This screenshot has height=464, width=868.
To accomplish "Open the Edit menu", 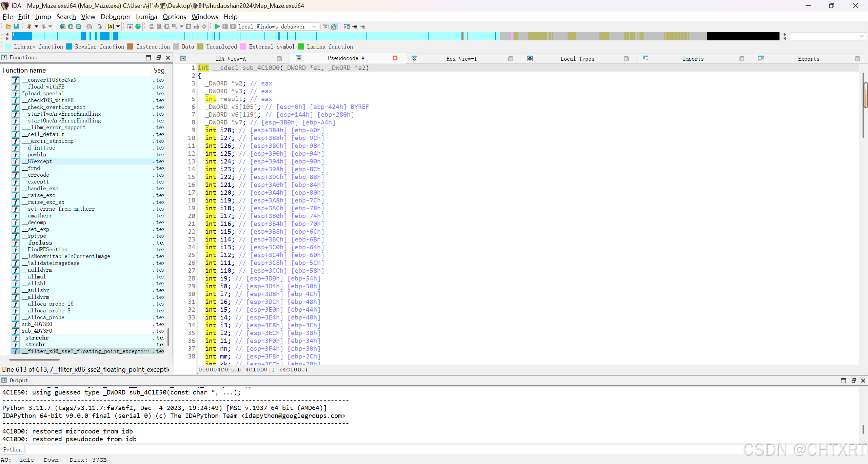I will pyautogui.click(x=24, y=17).
